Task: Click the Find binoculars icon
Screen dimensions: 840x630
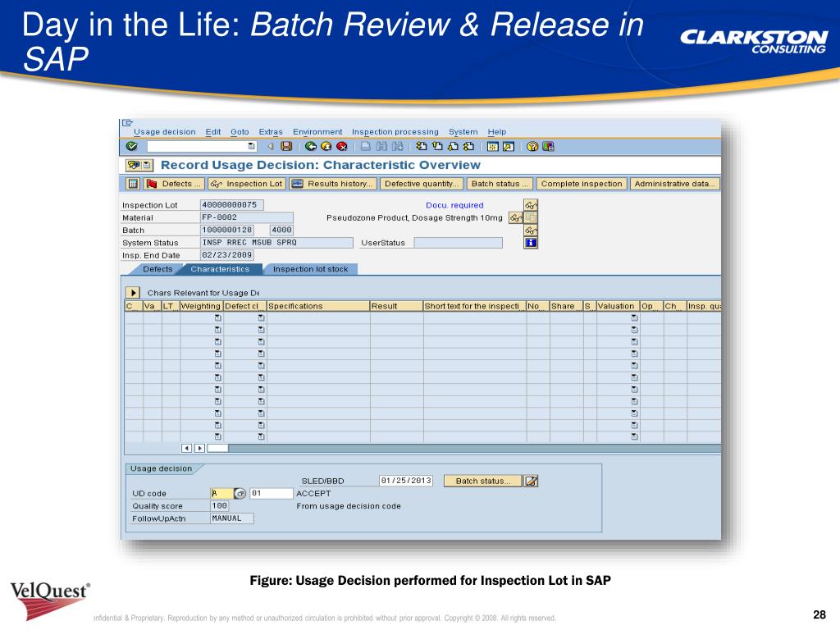Action: click(381, 146)
